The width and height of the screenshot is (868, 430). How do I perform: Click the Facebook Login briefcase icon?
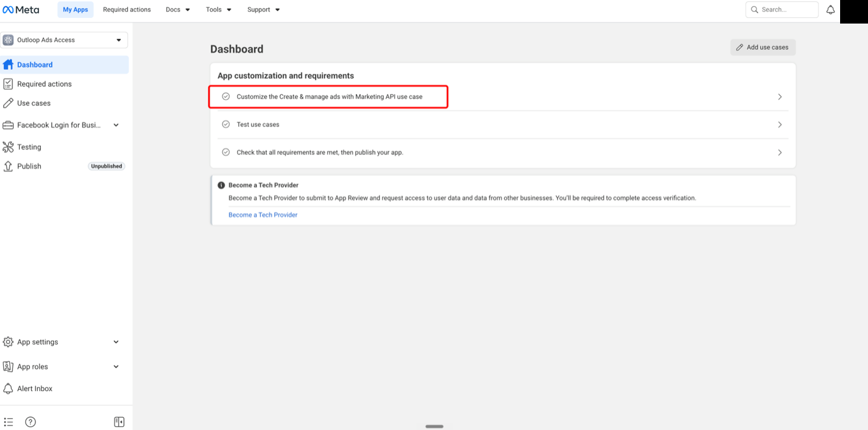click(x=8, y=125)
